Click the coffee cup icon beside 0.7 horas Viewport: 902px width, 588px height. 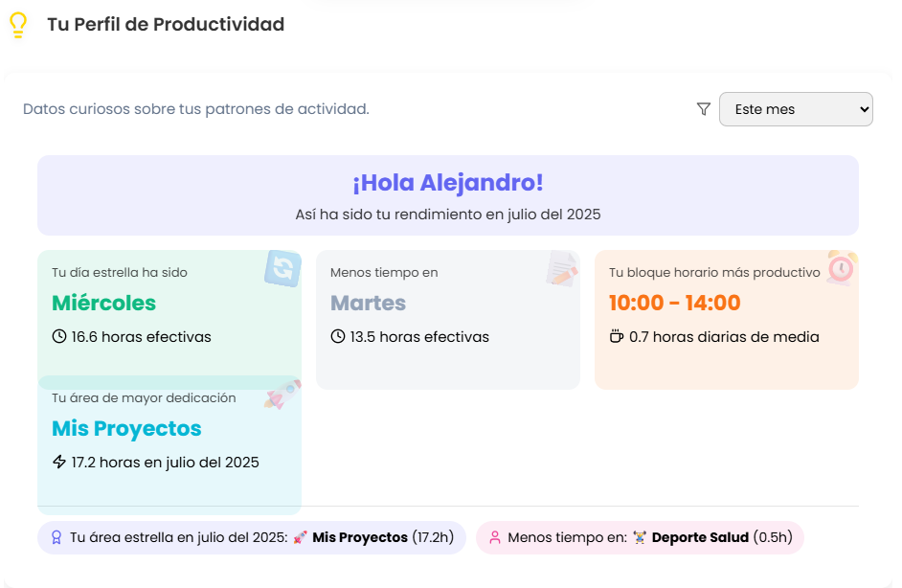pyautogui.click(x=617, y=337)
